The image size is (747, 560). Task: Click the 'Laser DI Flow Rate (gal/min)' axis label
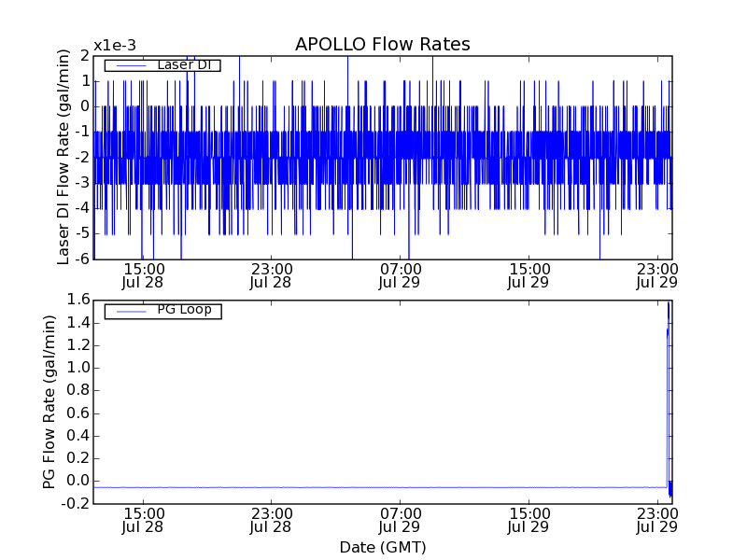[x=63, y=157]
